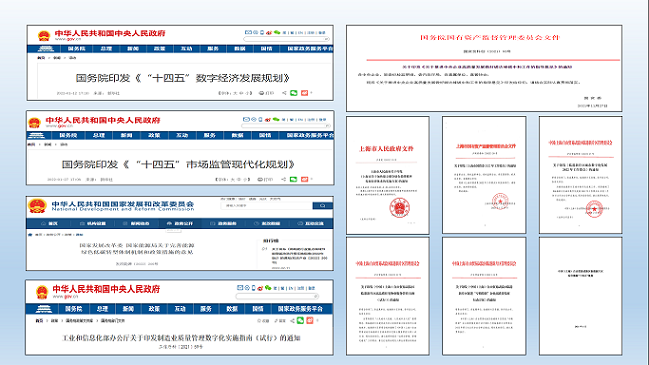Screen dimensions: 649x365
Task: Click the 首页 breadcrumb link on the MIIT notice page
Action: [x=39, y=321]
